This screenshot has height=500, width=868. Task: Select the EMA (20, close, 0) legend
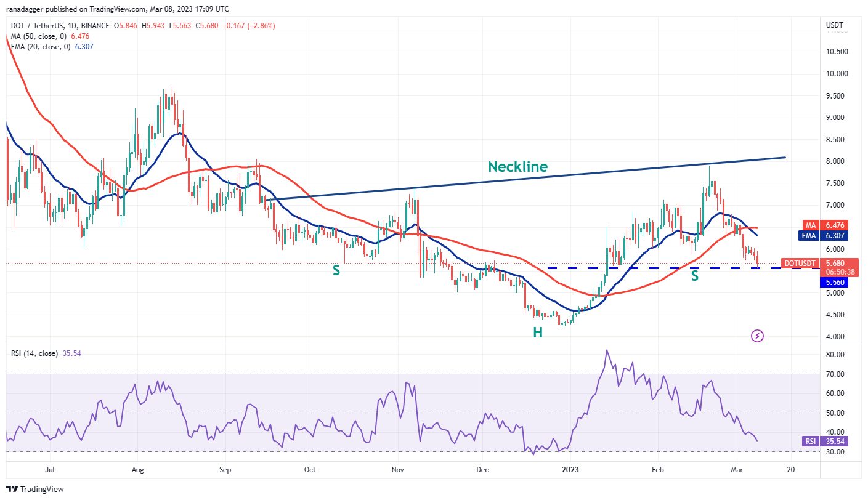pos(41,46)
